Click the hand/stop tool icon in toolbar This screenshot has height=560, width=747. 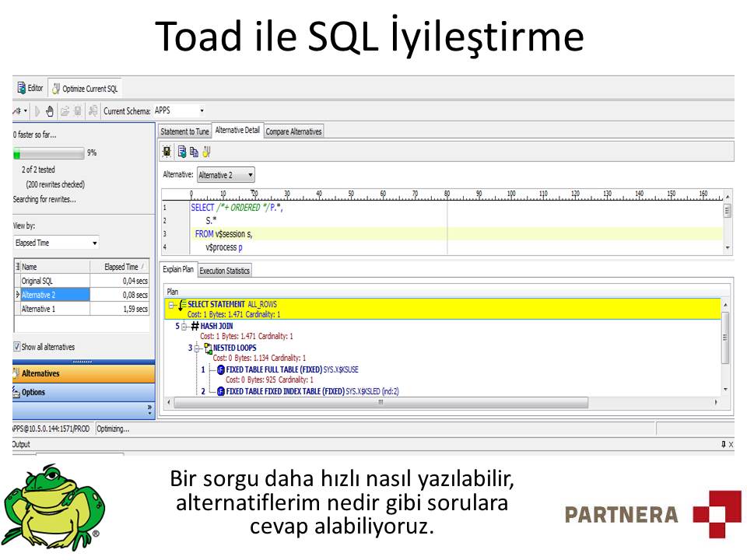click(51, 110)
